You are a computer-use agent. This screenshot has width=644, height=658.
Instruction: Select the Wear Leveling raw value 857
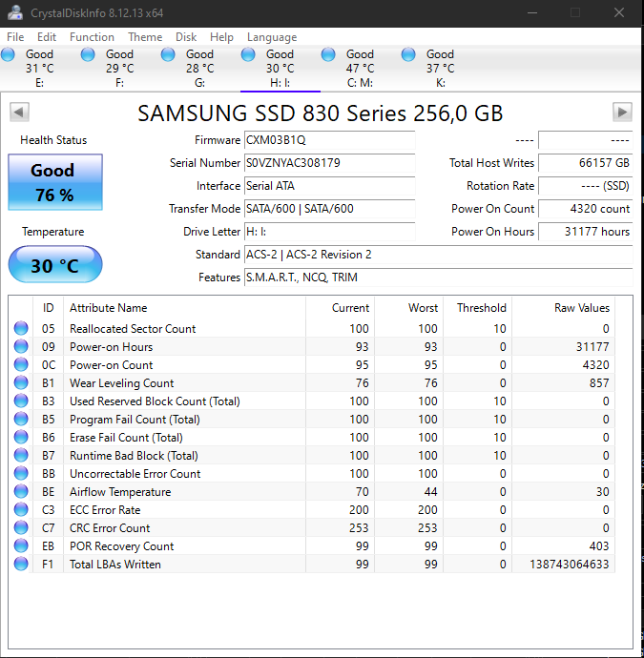(x=598, y=383)
